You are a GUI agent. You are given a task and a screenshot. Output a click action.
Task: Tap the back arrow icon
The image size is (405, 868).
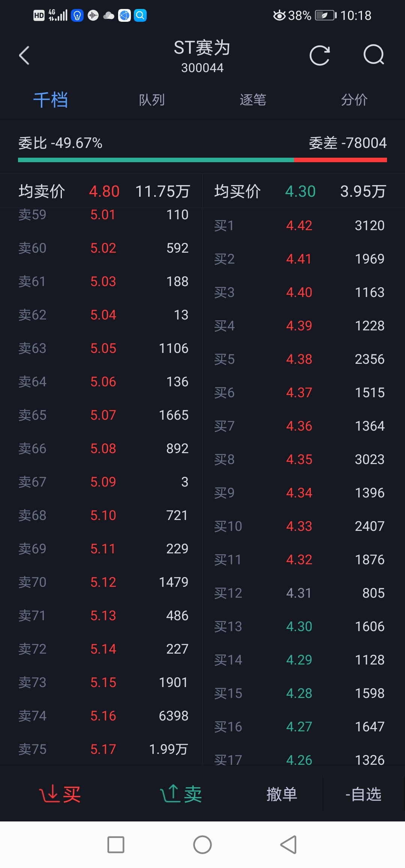point(24,56)
